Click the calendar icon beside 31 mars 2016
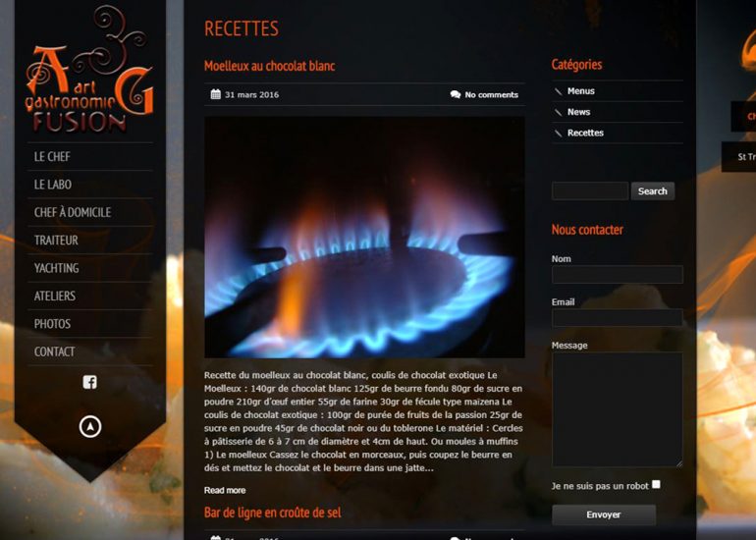 [216, 94]
